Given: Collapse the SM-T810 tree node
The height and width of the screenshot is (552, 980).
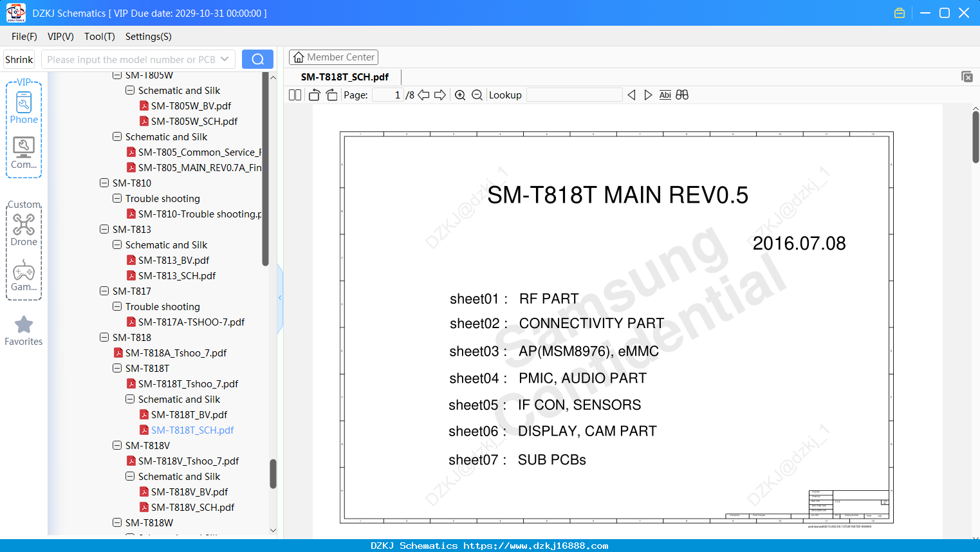Looking at the screenshot, I should pyautogui.click(x=104, y=183).
